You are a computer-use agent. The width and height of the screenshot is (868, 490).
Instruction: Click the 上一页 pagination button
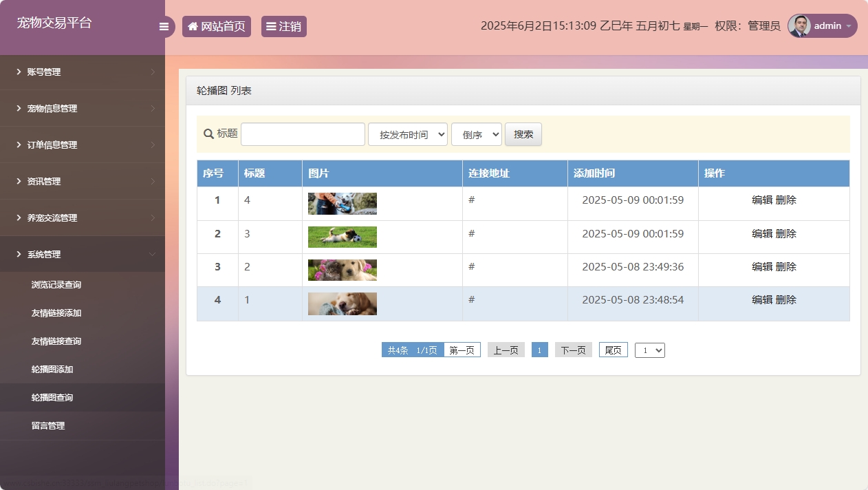click(506, 350)
